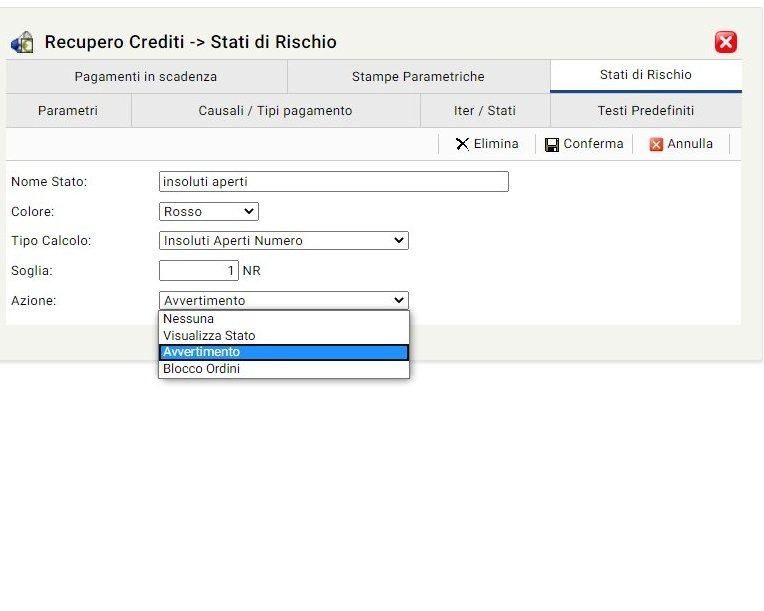Click the Recupero Crediti app icon
This screenshot has width=764, height=611.
(x=22, y=42)
